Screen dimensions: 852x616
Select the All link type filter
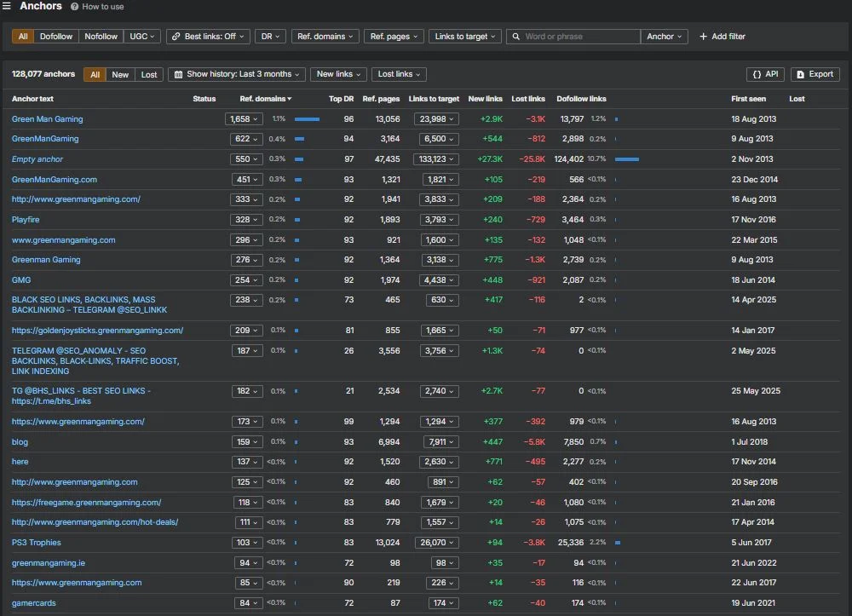23,37
